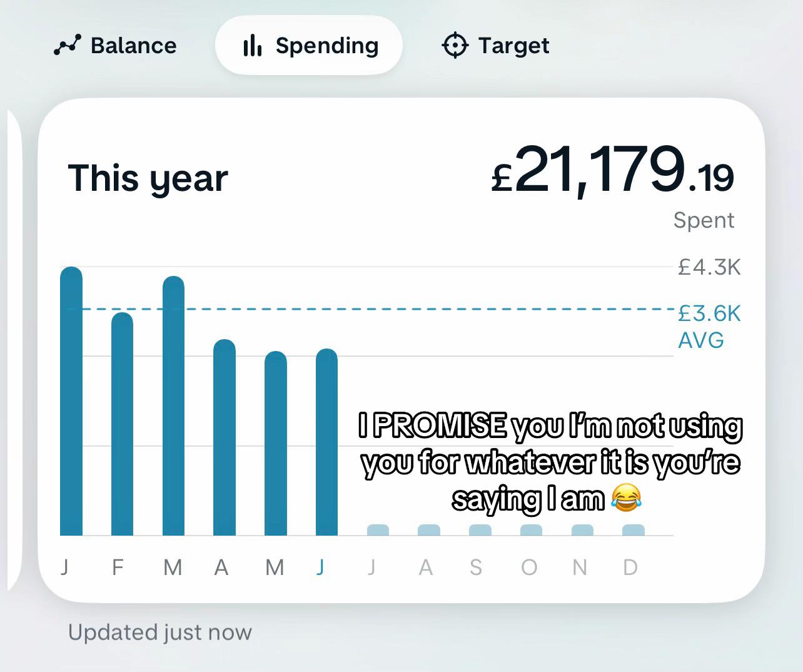Tap the laughing emoji in the caption
The height and width of the screenshot is (672, 803).
coord(626,498)
